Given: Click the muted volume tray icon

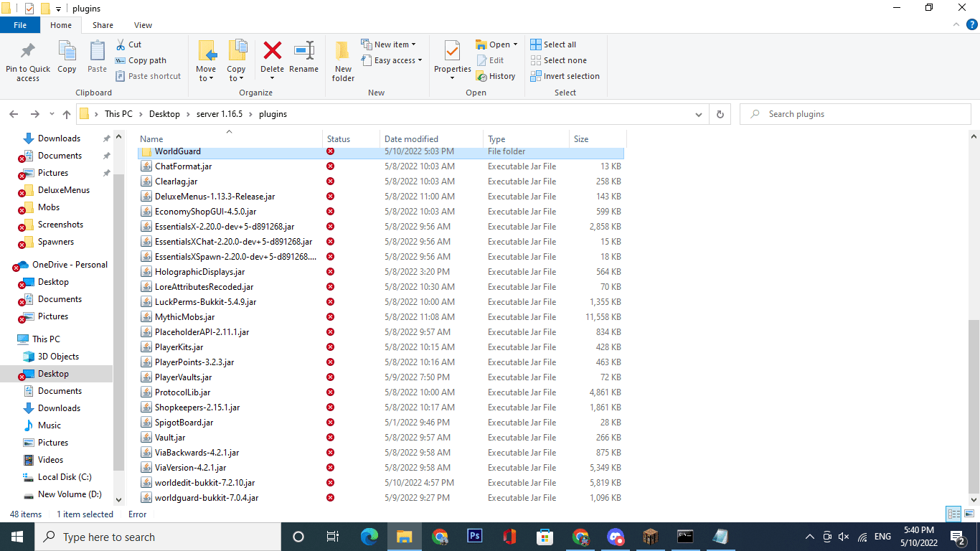Looking at the screenshot, I should click(x=844, y=537).
